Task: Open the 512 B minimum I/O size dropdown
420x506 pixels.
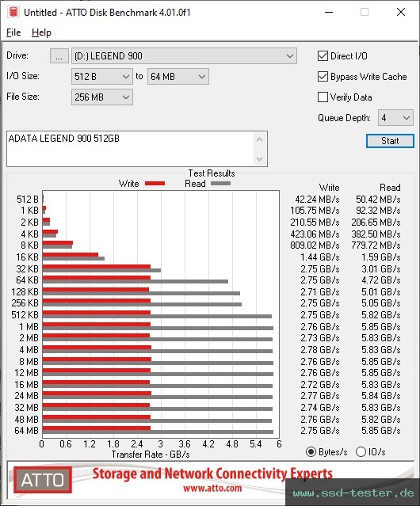Action: 102,77
